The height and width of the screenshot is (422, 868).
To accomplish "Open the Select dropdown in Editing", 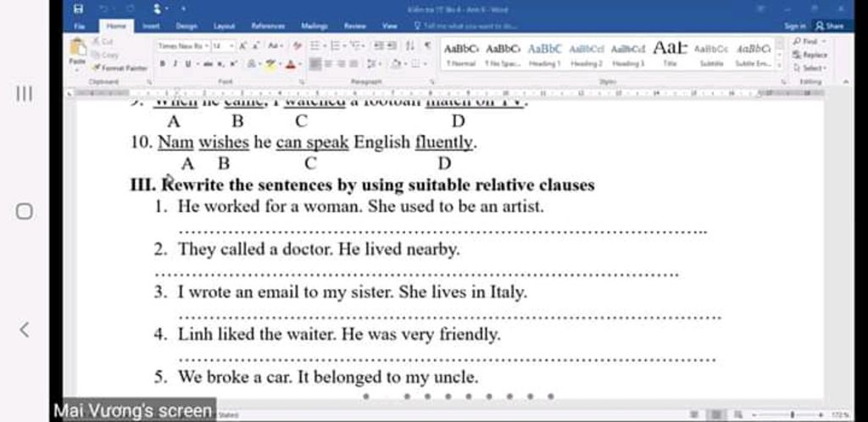I will 810,68.
